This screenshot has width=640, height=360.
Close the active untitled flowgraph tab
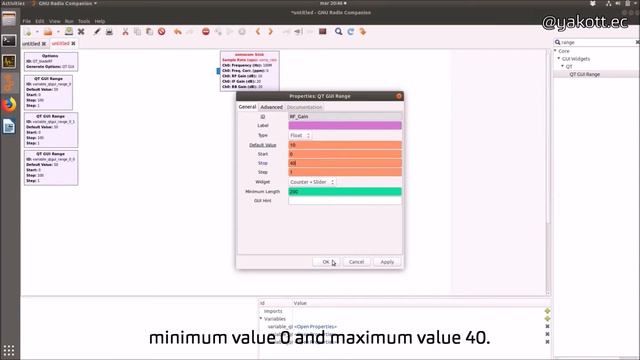(x=73, y=44)
